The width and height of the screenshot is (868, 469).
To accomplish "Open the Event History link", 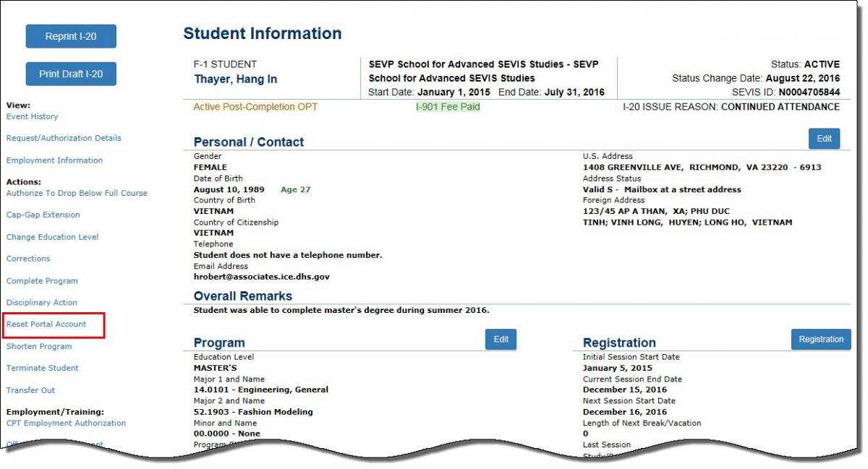I will pos(32,116).
